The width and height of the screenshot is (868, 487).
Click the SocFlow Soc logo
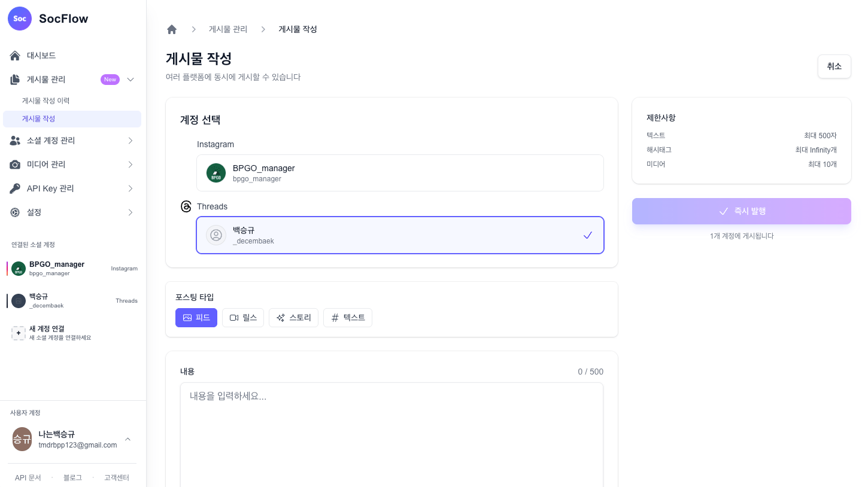tap(20, 19)
